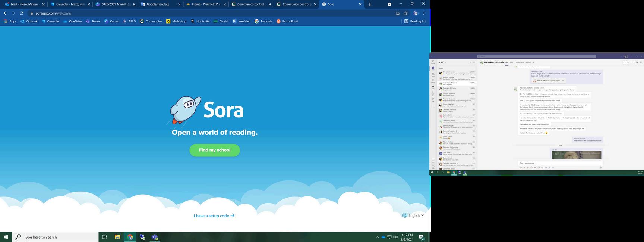Screen dimensions: 644x242
Task: Open the Mailchimp bookmark
Action: click(x=176, y=21)
